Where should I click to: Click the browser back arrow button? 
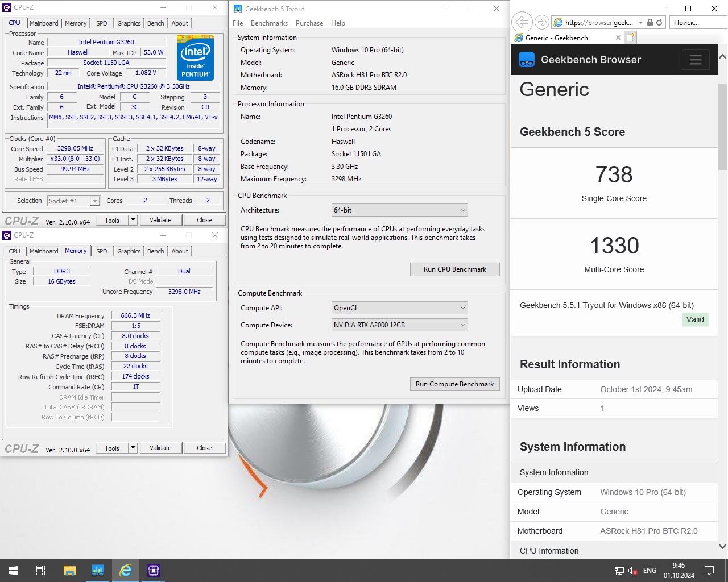pyautogui.click(x=521, y=22)
